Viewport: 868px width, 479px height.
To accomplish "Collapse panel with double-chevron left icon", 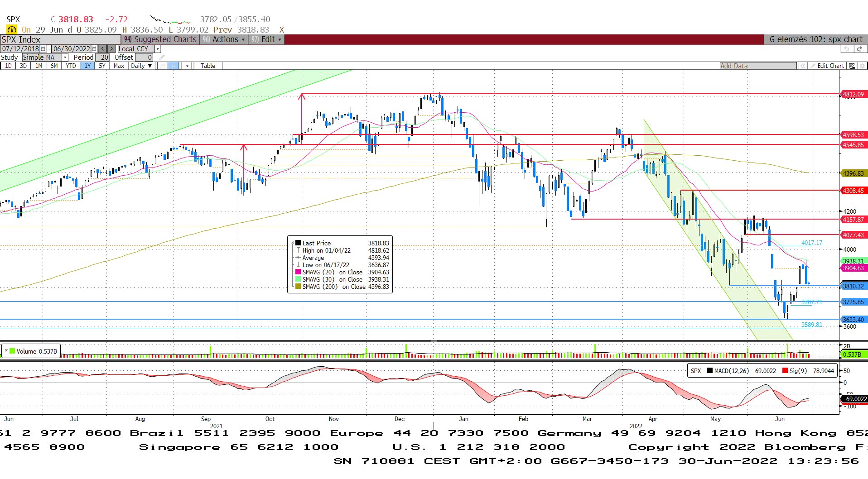I will (803, 66).
